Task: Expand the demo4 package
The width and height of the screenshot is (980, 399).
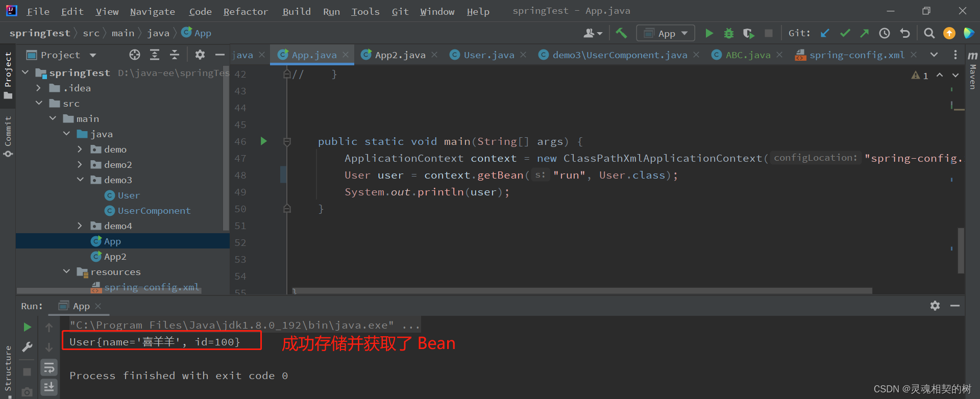Action: tap(80, 226)
